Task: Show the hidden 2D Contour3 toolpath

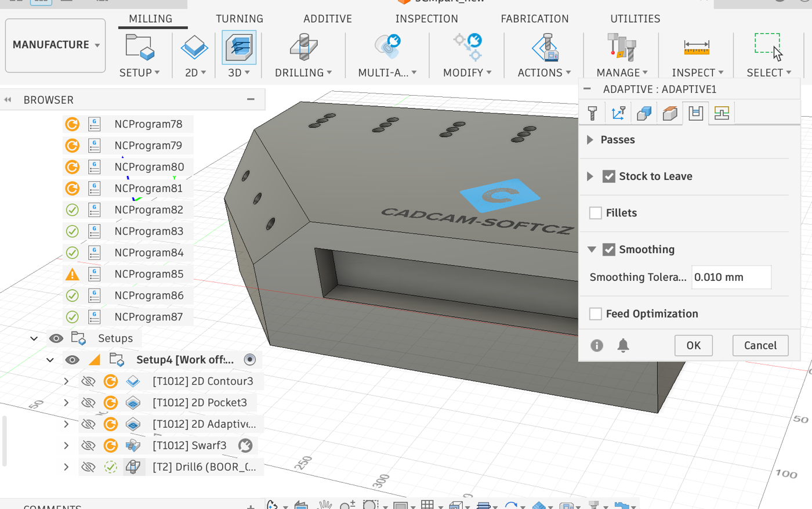Action: [x=88, y=381]
